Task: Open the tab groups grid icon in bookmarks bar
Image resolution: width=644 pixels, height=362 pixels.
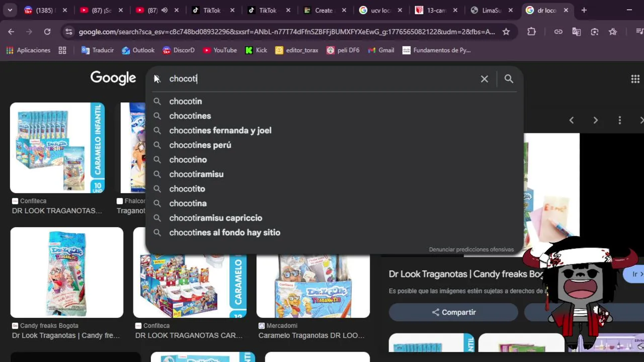Action: pyautogui.click(x=62, y=50)
